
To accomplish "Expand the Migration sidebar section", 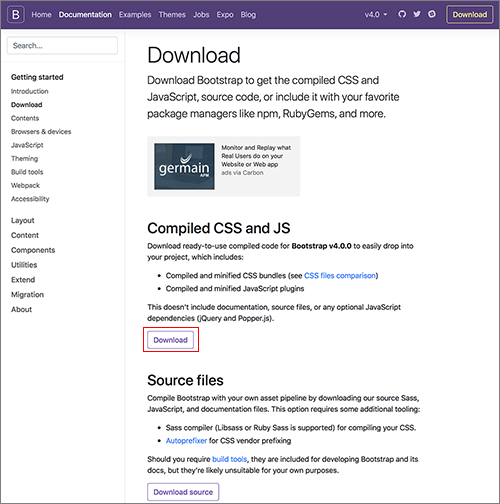I will (27, 295).
